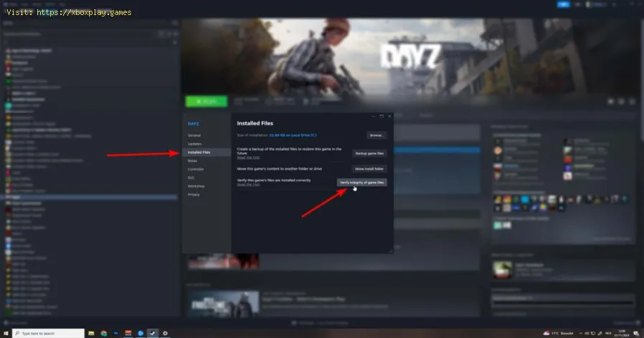Switch to the General section
644x338 pixels.
click(x=194, y=135)
